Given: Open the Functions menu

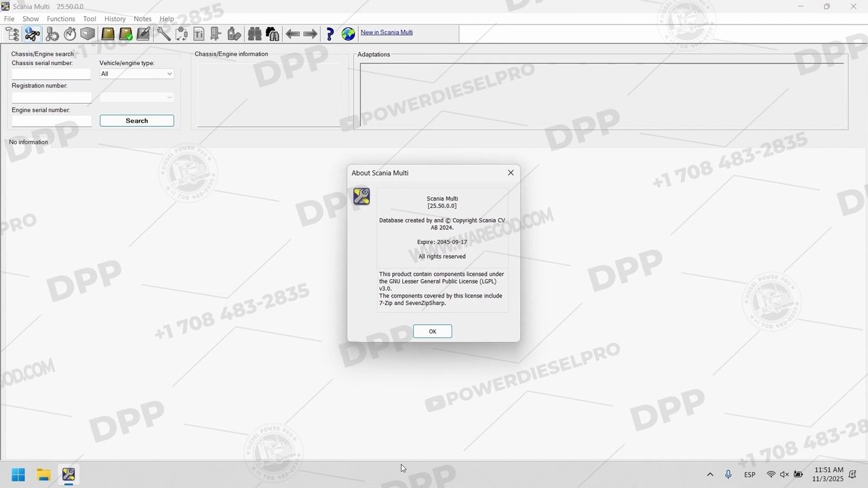Looking at the screenshot, I should pyautogui.click(x=61, y=19).
